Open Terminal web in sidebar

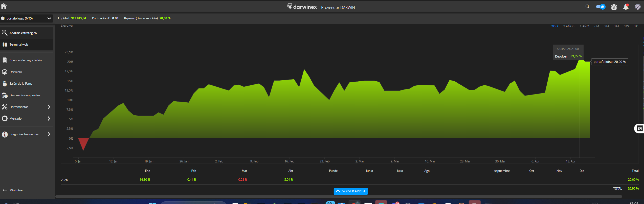point(19,45)
